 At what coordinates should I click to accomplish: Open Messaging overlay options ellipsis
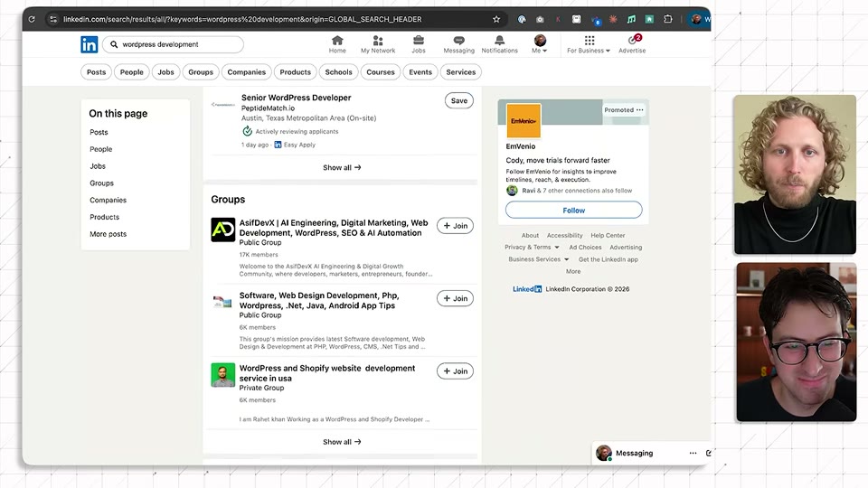tap(693, 453)
